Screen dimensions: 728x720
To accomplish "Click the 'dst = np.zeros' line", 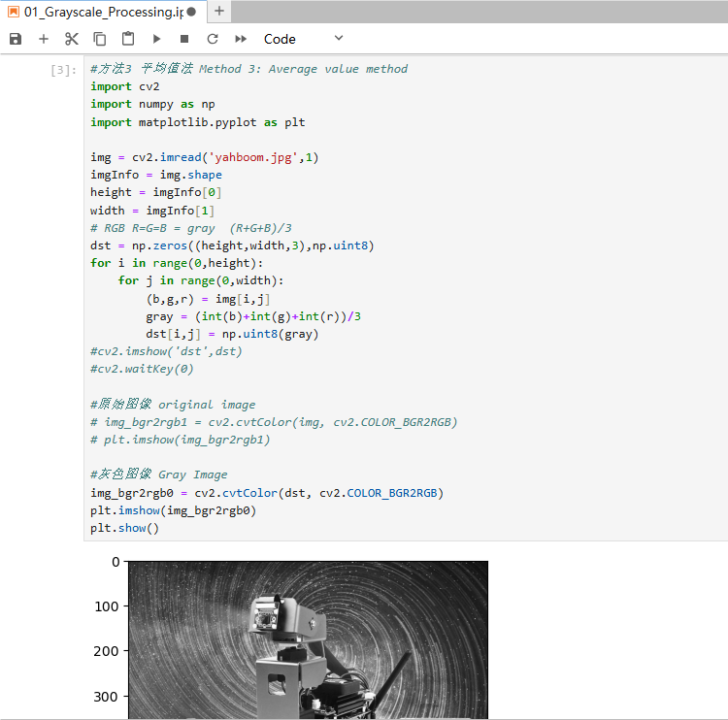I will (232, 245).
